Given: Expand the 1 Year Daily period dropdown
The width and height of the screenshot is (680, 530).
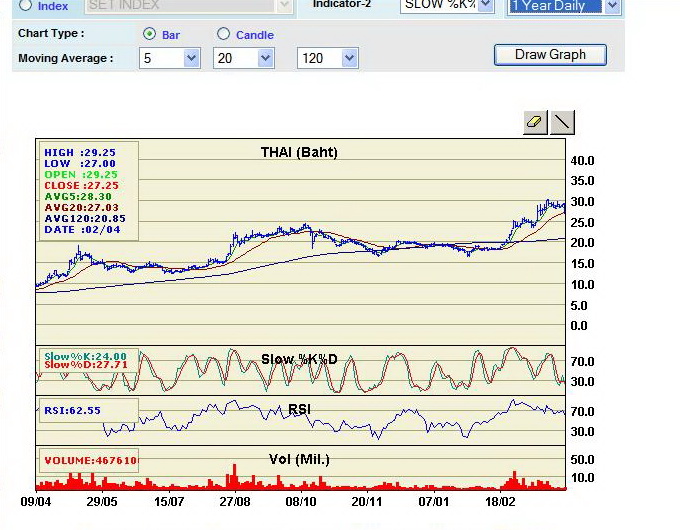Looking at the screenshot, I should [x=612, y=6].
